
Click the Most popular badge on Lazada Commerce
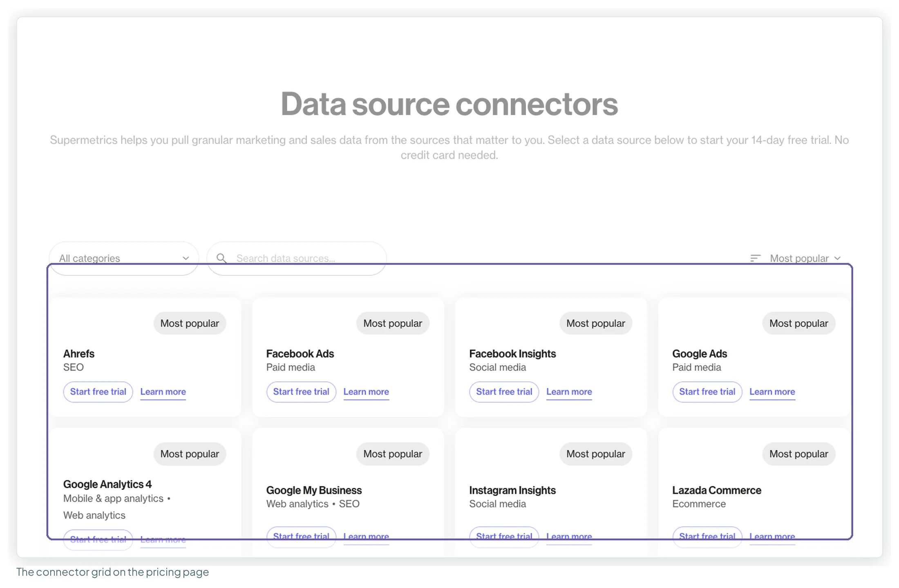click(x=799, y=454)
